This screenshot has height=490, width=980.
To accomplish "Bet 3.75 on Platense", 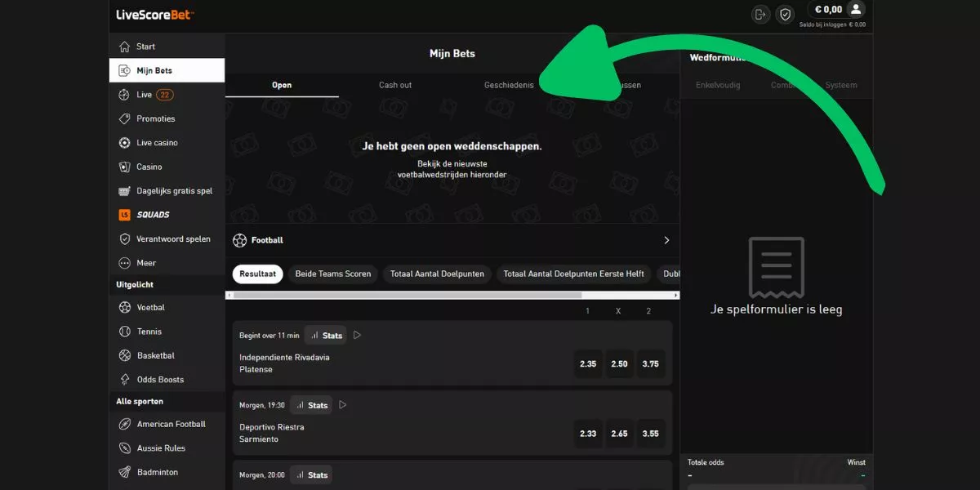I will coord(650,363).
